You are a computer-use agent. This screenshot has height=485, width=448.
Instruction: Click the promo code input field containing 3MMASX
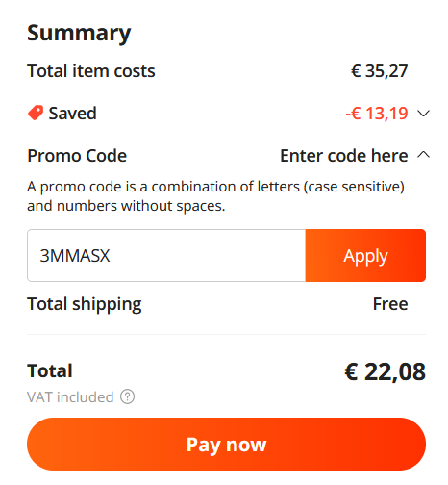(166, 255)
